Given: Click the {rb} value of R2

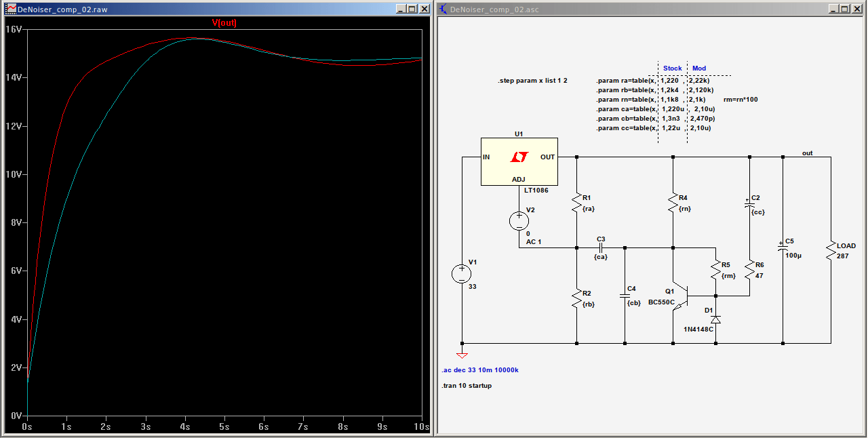Looking at the screenshot, I should pyautogui.click(x=589, y=304).
